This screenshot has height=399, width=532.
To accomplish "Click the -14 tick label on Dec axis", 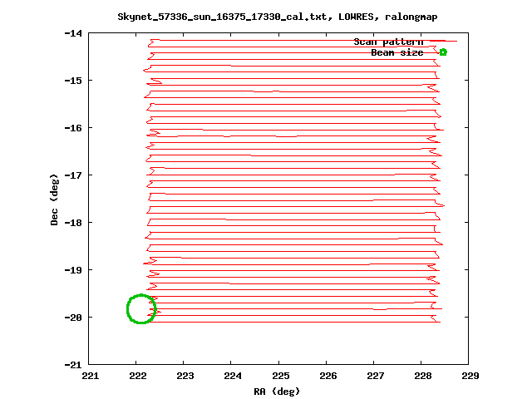I will [x=73, y=33].
